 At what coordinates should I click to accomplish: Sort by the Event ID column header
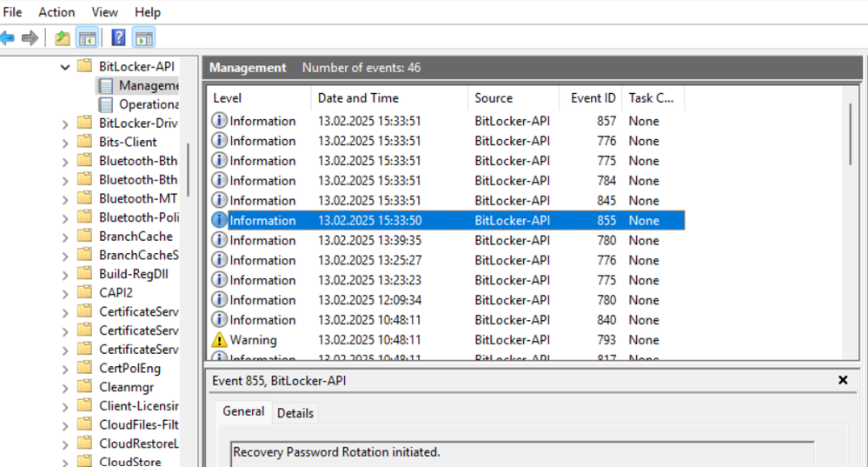tap(590, 98)
